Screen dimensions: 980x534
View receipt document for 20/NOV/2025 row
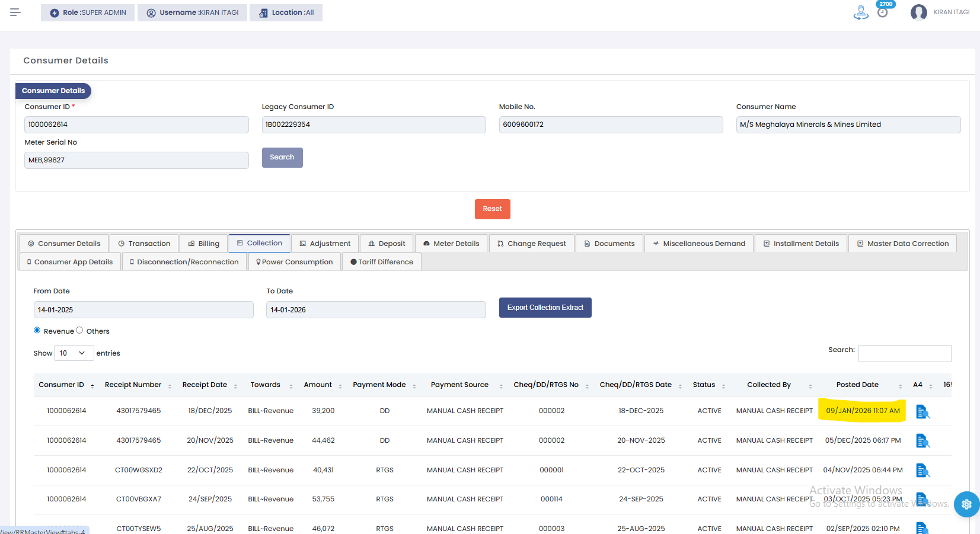pos(922,441)
